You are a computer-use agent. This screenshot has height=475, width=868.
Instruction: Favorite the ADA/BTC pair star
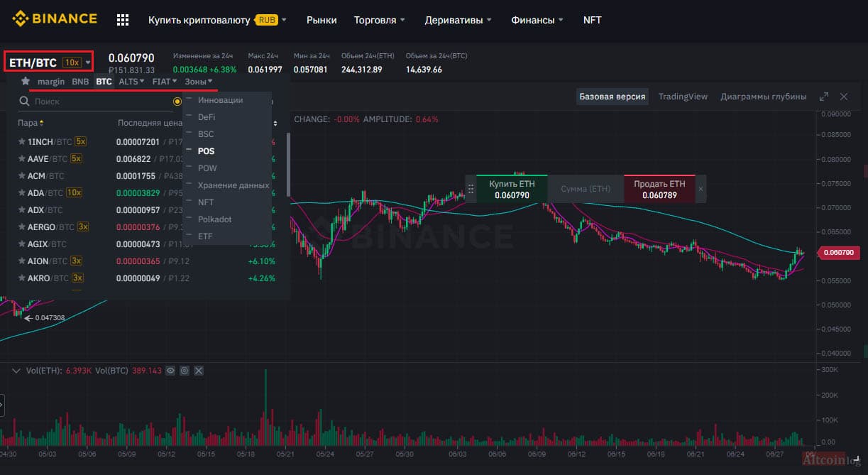tap(21, 192)
